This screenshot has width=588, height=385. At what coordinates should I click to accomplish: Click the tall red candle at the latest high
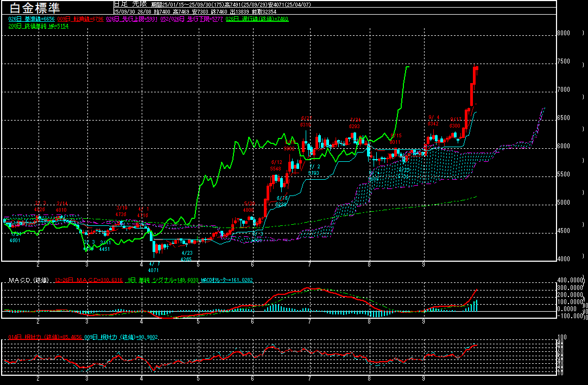click(475, 75)
